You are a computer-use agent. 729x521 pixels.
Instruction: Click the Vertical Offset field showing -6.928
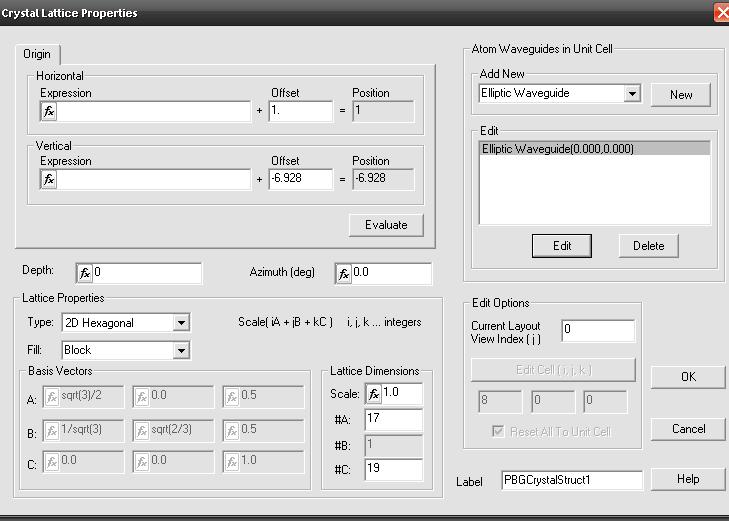(x=301, y=179)
